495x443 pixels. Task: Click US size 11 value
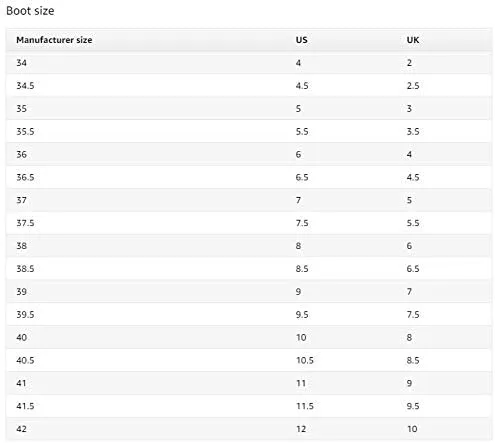(x=301, y=383)
